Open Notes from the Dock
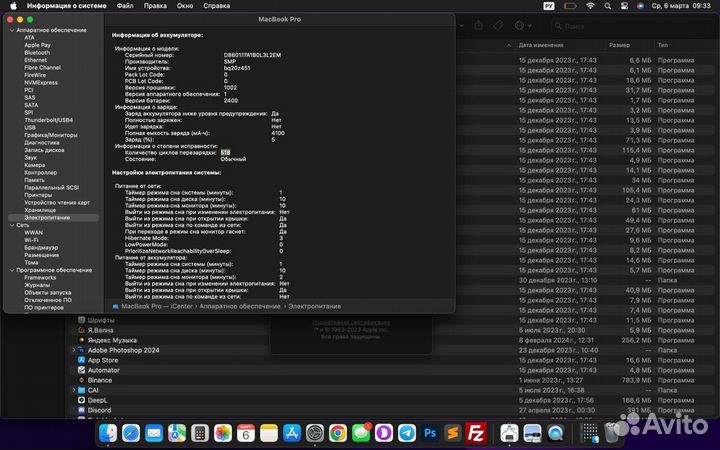The image size is (720, 450). 269,433
